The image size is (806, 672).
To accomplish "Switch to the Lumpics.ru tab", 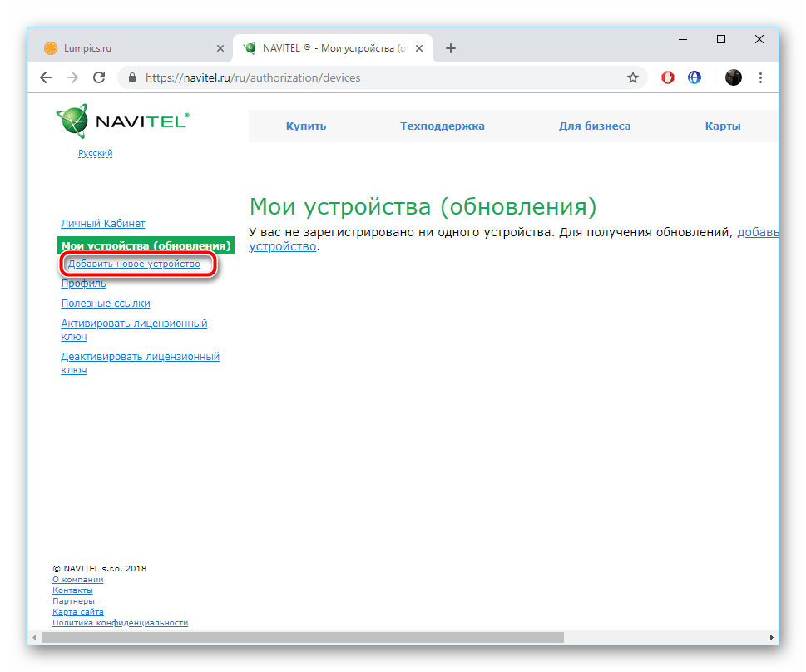I will coord(125,48).
